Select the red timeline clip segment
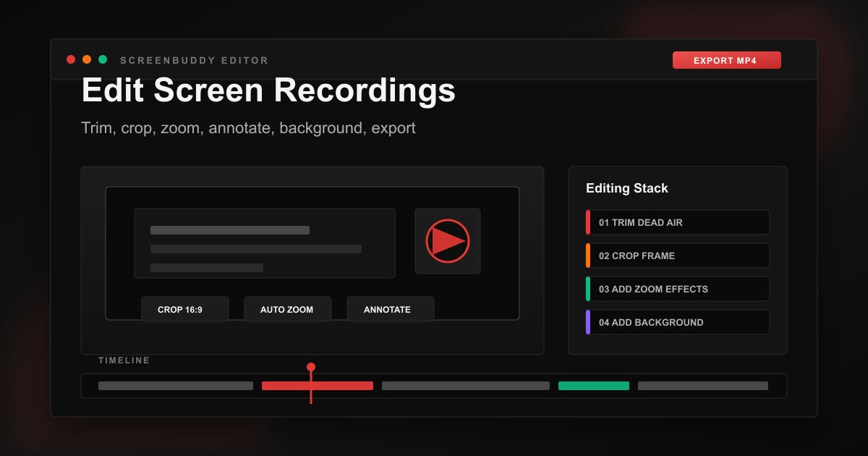 (x=318, y=386)
